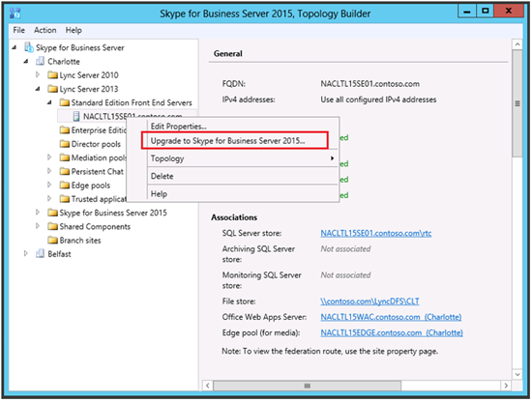
Task: Expand the Mediation pools node
Action: [x=49, y=158]
